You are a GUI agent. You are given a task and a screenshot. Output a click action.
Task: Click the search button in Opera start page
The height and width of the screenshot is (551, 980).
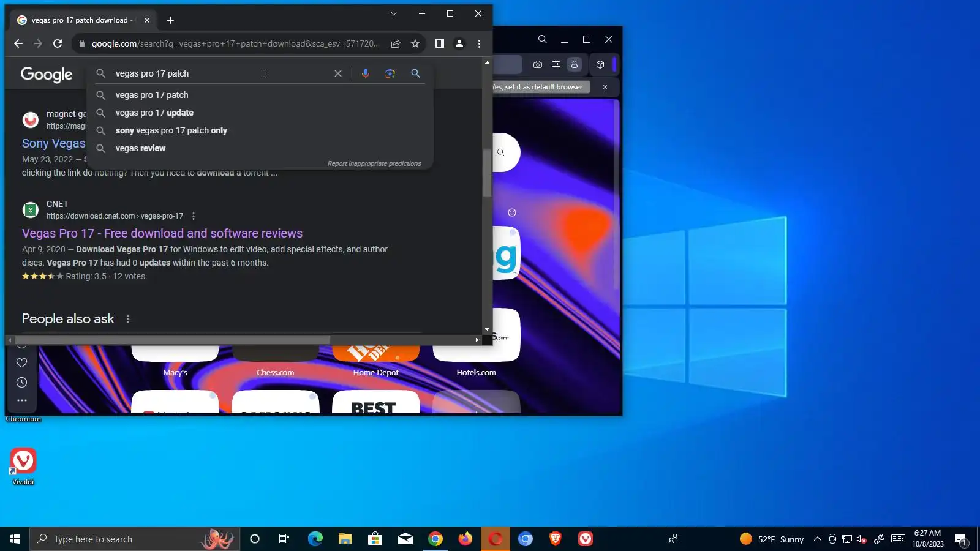click(x=501, y=152)
